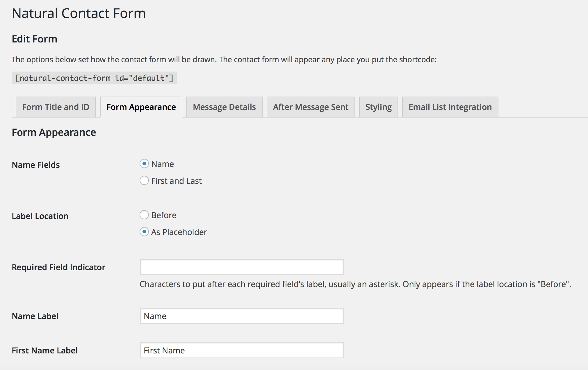Go to the Styling tab
The image size is (588, 370).
(378, 107)
